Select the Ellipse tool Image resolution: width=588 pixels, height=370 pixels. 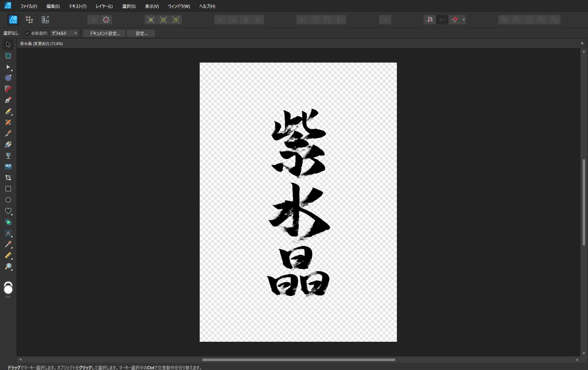coord(8,200)
